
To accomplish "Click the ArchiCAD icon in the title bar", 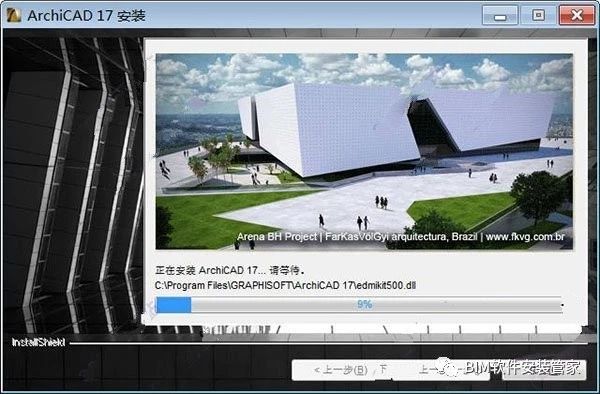I will click(x=14, y=15).
